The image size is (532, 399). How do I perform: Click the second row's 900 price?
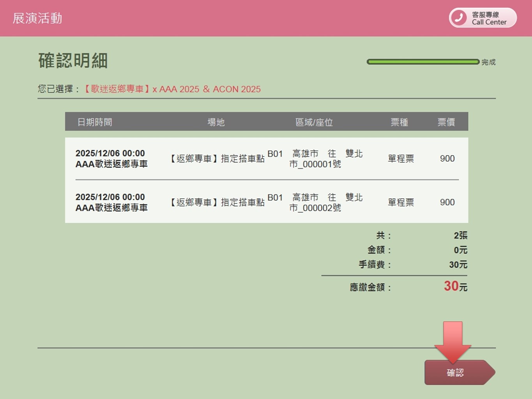447,202
